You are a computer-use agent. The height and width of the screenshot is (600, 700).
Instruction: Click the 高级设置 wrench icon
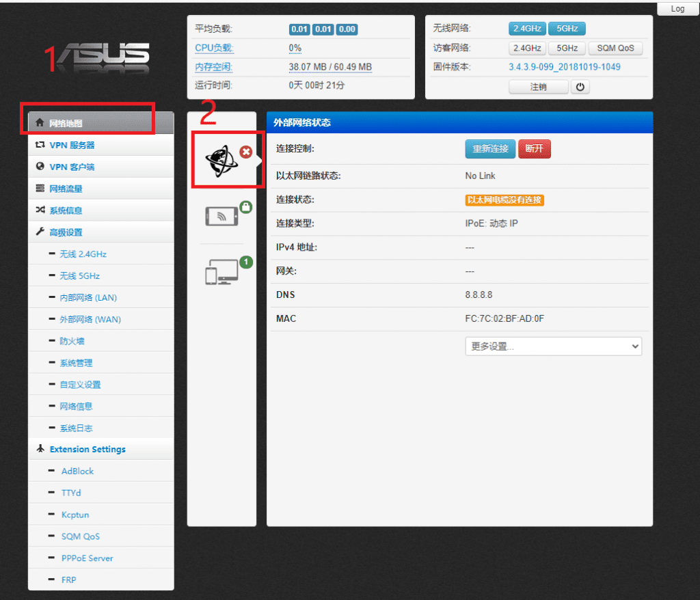coord(40,231)
